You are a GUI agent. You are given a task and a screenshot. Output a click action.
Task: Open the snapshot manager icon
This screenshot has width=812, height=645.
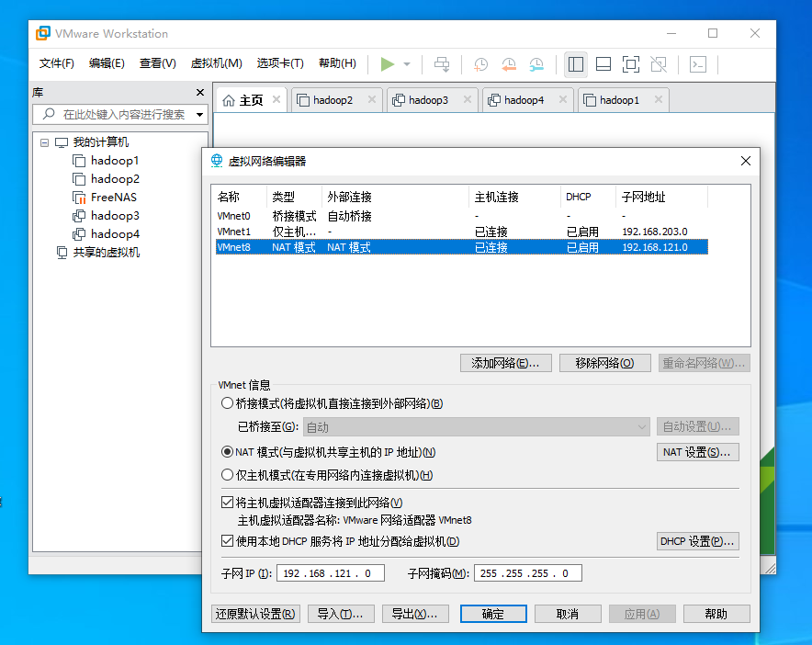click(x=536, y=64)
